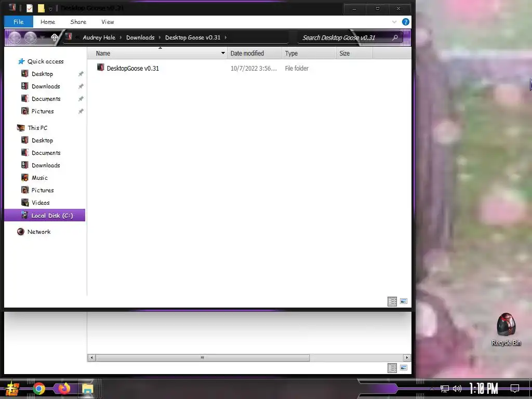Click the 10/7/2022 date modified cell
Image resolution: width=532 pixels, height=399 pixels.
pos(254,69)
